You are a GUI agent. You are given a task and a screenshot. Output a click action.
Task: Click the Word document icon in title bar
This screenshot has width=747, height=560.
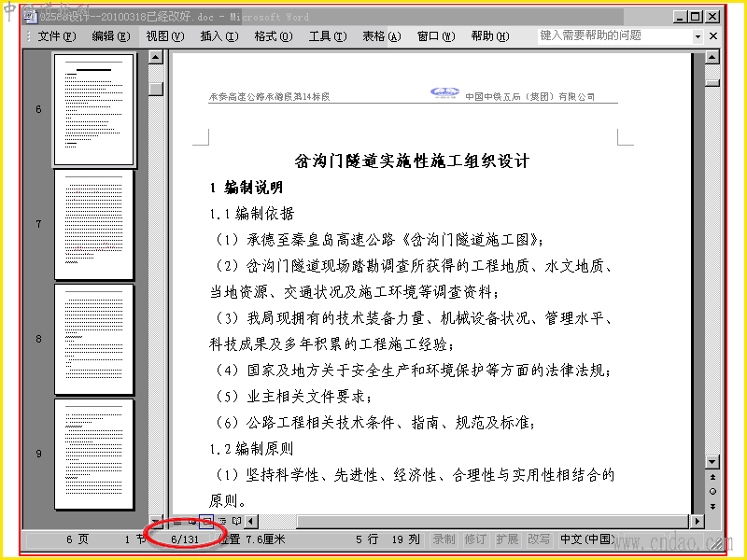31,17
